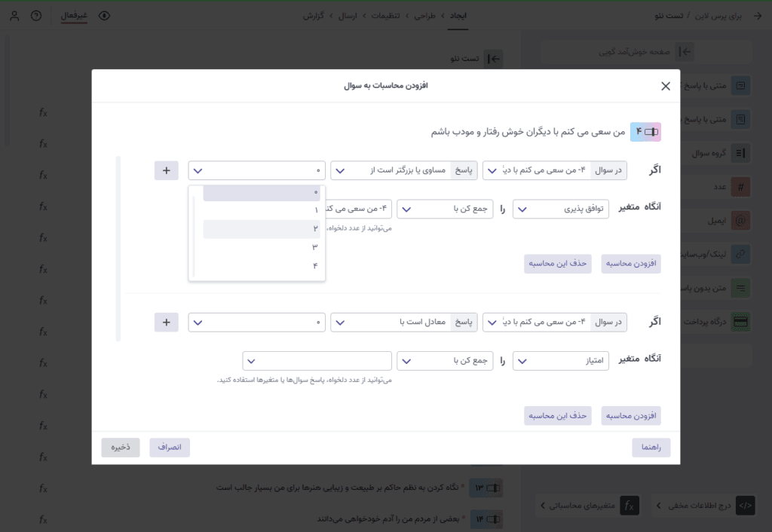Select first متنی با پاسخ icon
772x532 pixels.
pyautogui.click(x=740, y=86)
